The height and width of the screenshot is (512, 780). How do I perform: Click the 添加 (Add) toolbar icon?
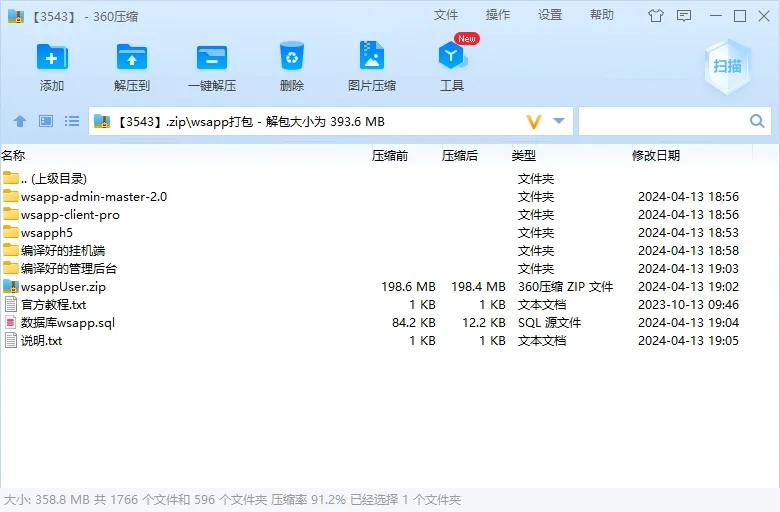[x=52, y=57]
